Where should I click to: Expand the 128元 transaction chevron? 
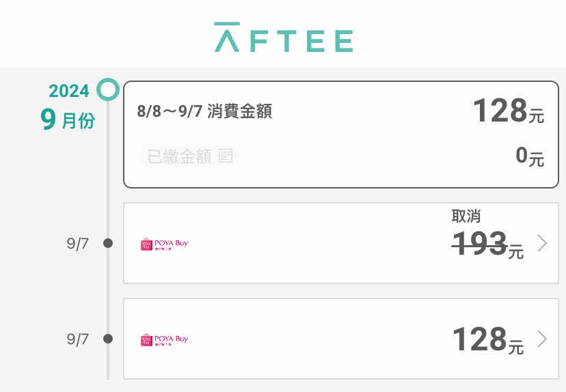pos(542,339)
